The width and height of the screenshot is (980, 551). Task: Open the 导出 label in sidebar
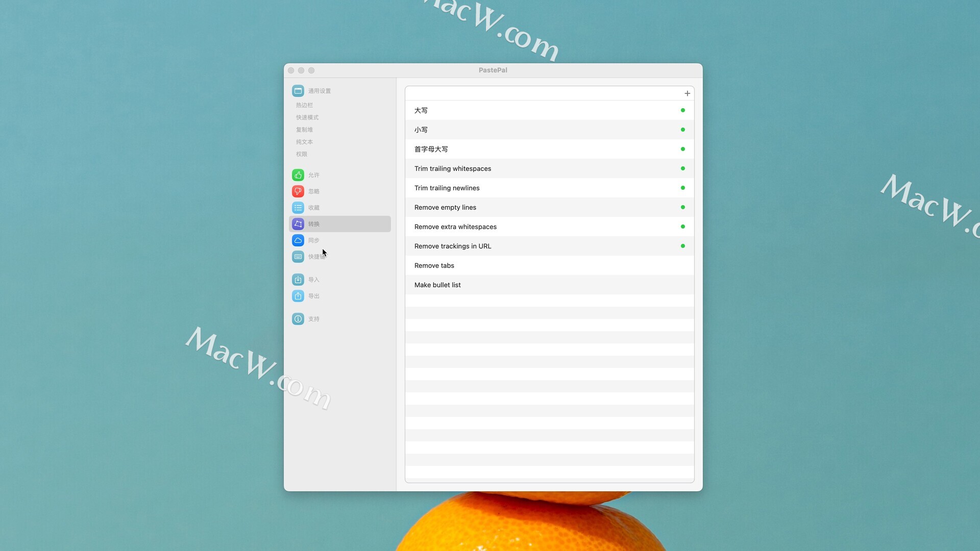tap(314, 296)
